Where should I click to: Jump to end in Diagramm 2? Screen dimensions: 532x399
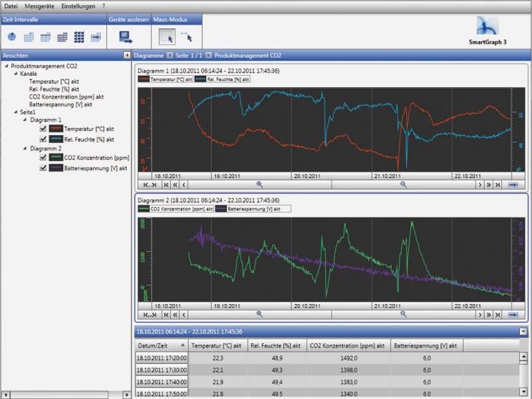tap(497, 315)
